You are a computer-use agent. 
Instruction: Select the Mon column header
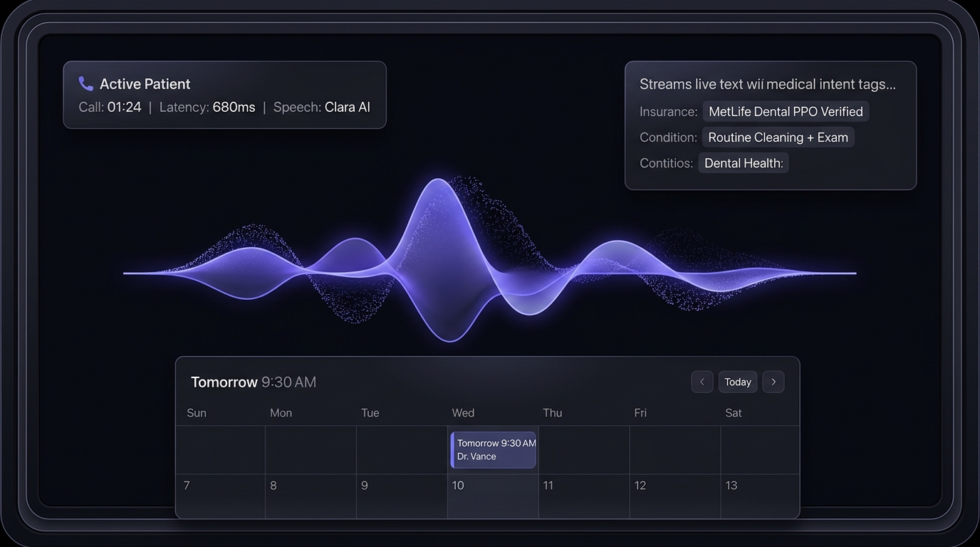pos(281,413)
